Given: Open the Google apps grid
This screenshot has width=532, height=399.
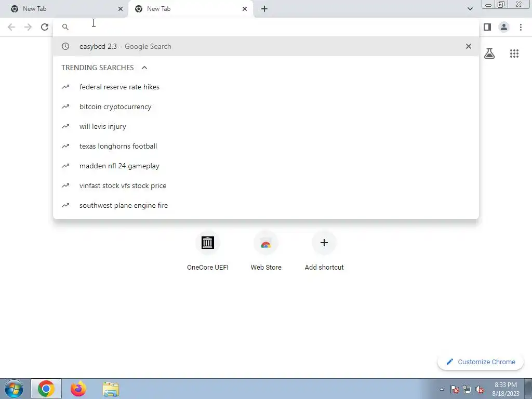Looking at the screenshot, I should pyautogui.click(x=514, y=54).
